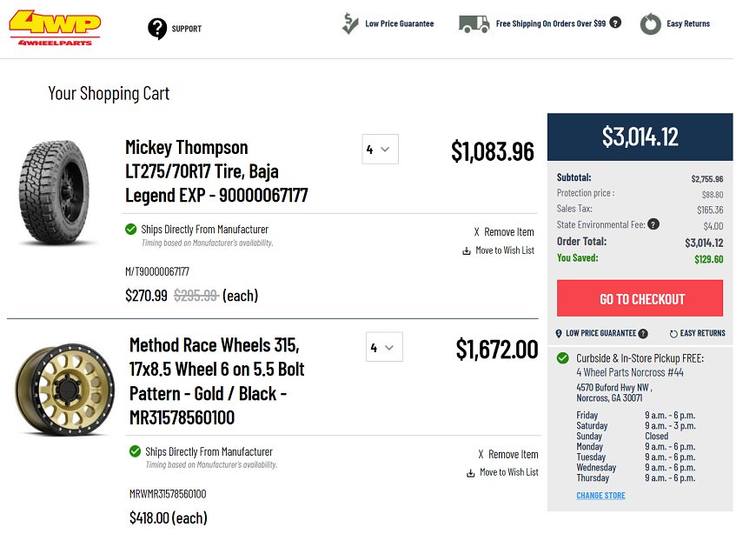Expand the Method Race Wheels quantity dropdown
The width and height of the screenshot is (756, 547).
384,347
